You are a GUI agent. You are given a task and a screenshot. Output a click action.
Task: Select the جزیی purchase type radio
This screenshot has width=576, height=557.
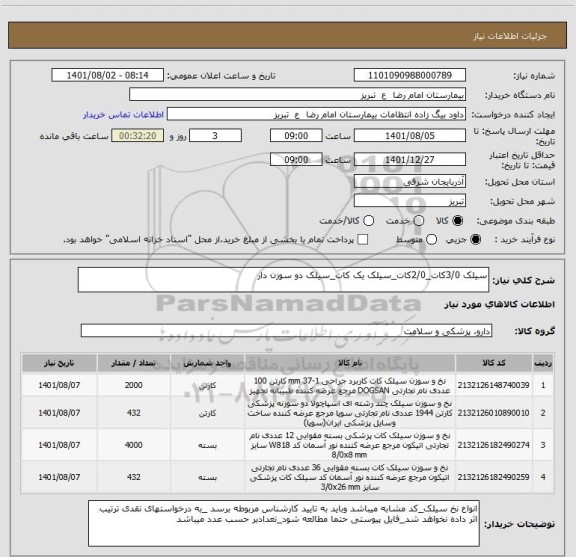(x=476, y=240)
